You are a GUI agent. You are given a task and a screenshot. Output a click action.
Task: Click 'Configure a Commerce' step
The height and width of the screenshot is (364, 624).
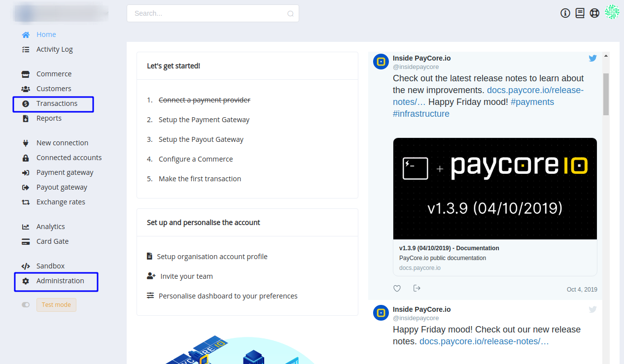click(196, 159)
